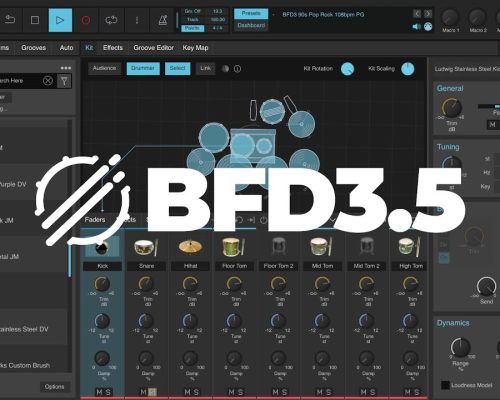This screenshot has width=500, height=400.
Task: Mute the Snare channel
Action: pyautogui.click(x=143, y=392)
